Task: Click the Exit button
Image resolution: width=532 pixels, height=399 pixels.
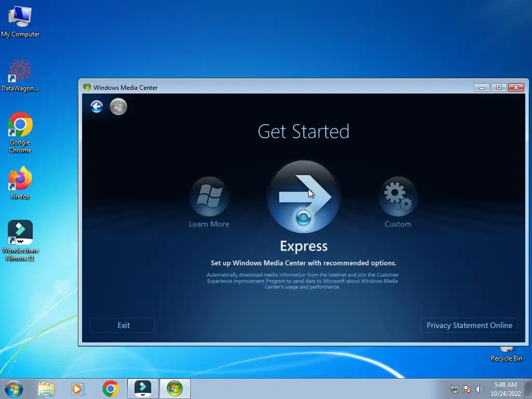Action: point(123,325)
